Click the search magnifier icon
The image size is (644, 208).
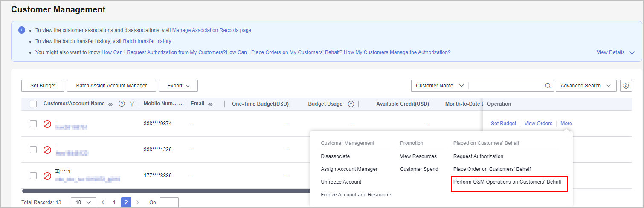click(548, 86)
